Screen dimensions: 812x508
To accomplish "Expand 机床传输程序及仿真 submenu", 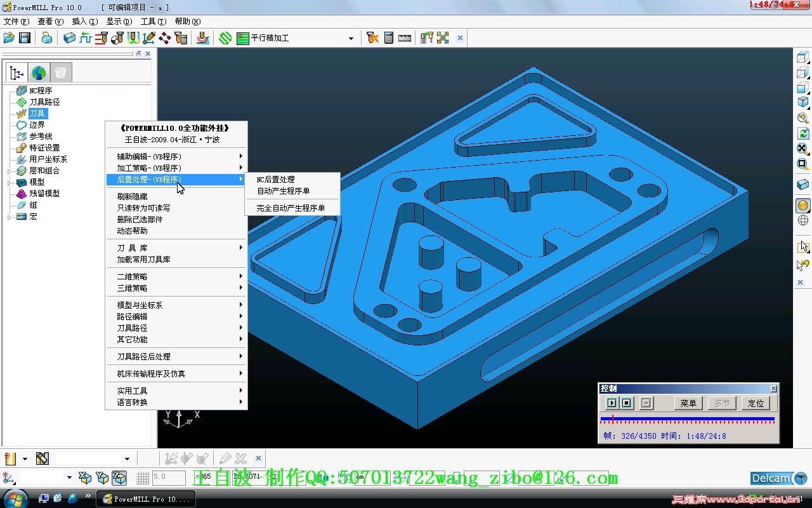I will point(176,373).
